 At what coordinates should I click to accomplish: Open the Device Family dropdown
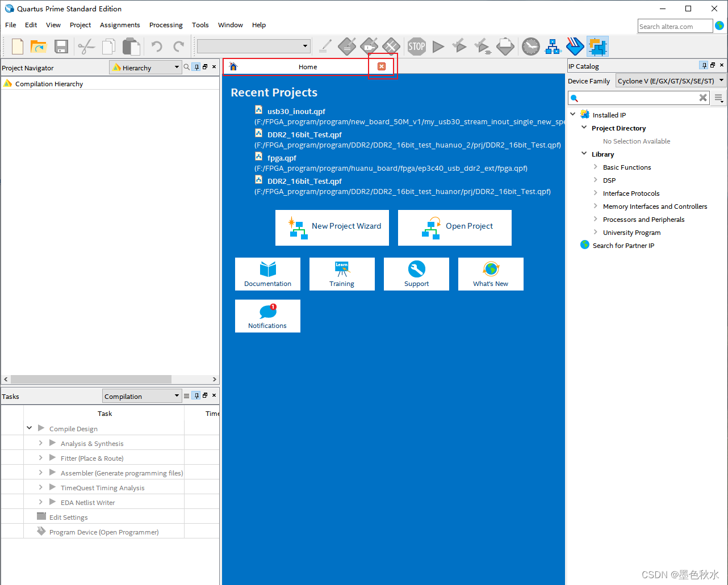coord(671,81)
